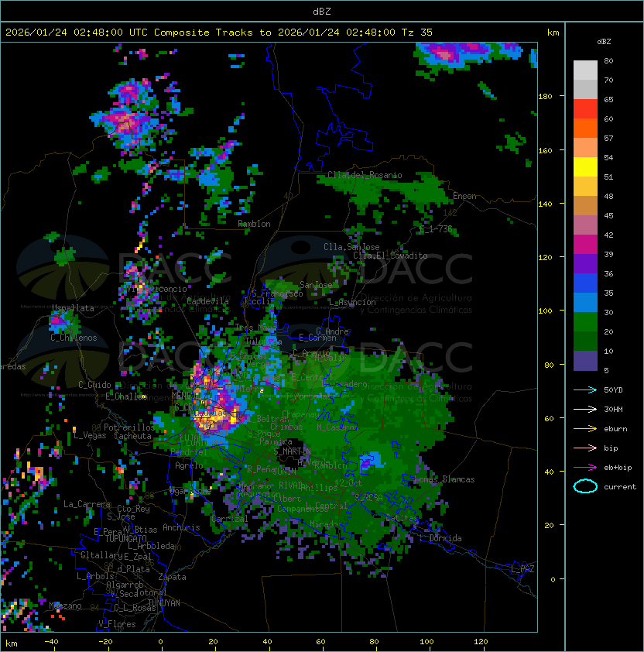Click the 'eb+bip' legend label

point(618,468)
